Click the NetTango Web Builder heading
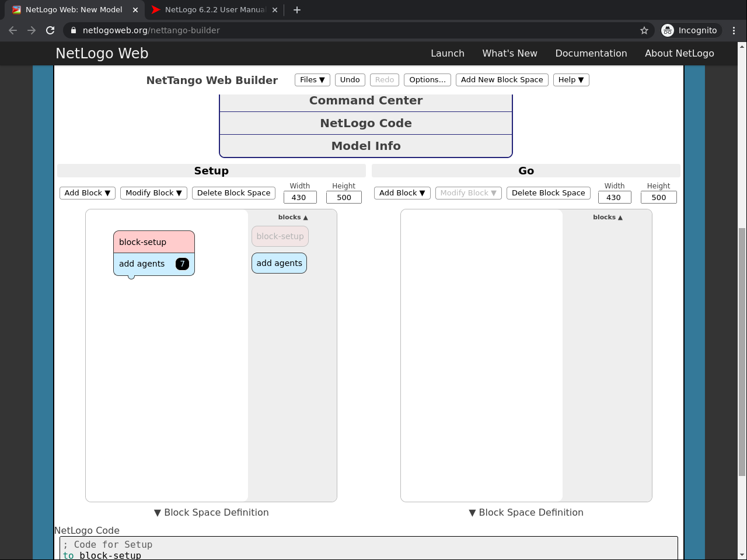Image resolution: width=747 pixels, height=560 pixels. click(x=212, y=80)
